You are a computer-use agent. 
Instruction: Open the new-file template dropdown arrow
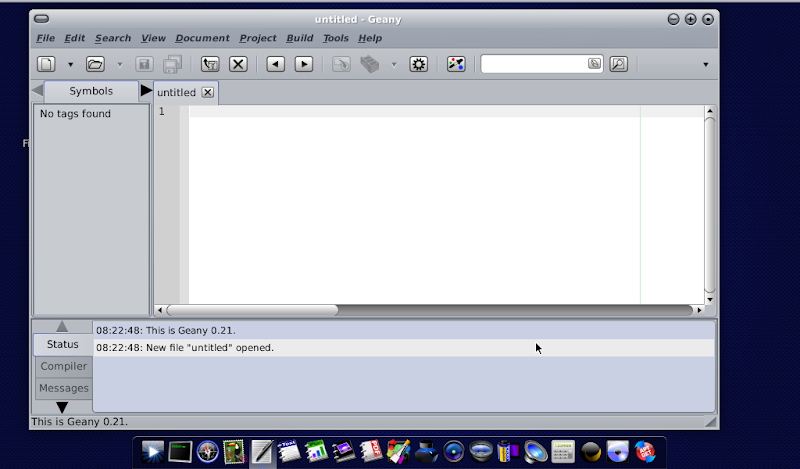point(70,65)
